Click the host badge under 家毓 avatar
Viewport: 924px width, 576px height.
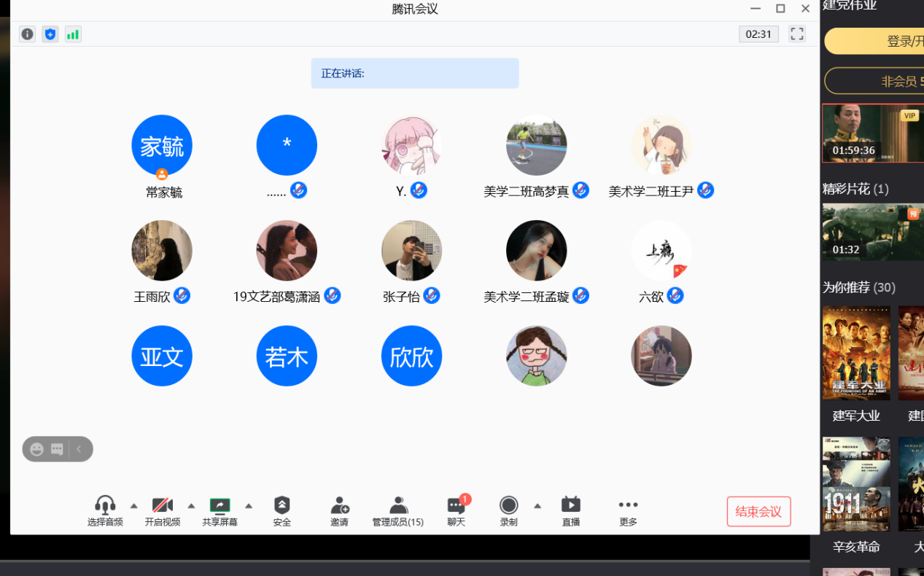coord(162,174)
